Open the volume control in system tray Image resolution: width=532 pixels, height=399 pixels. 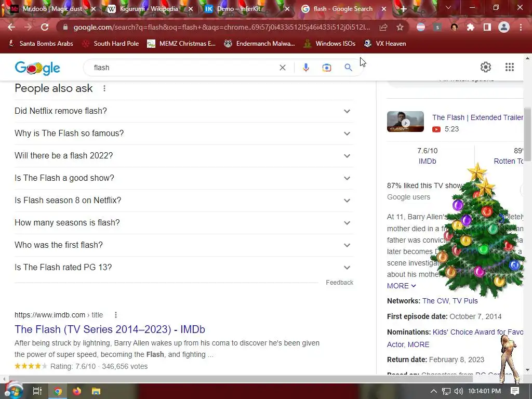[458, 391]
